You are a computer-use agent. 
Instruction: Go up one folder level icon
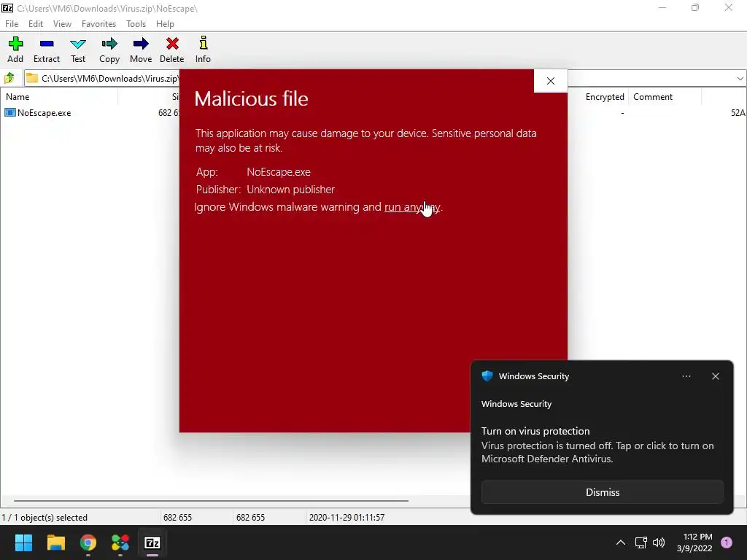[9, 77]
